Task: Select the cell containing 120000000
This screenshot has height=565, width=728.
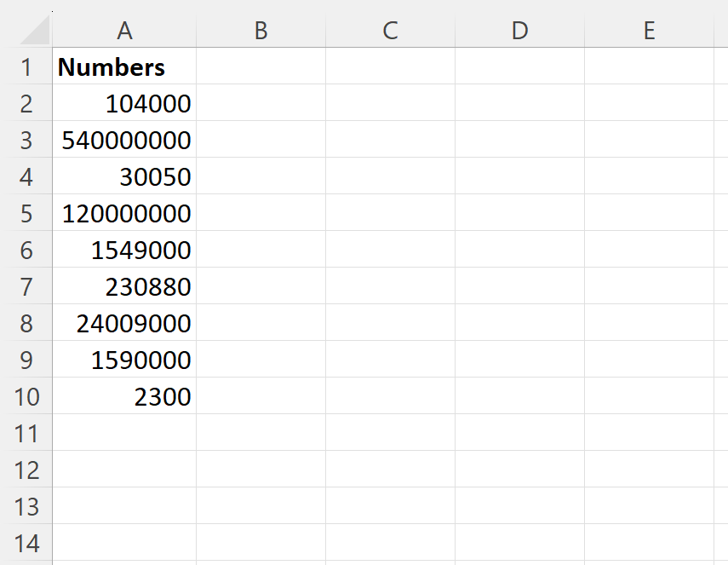Action: [x=124, y=213]
